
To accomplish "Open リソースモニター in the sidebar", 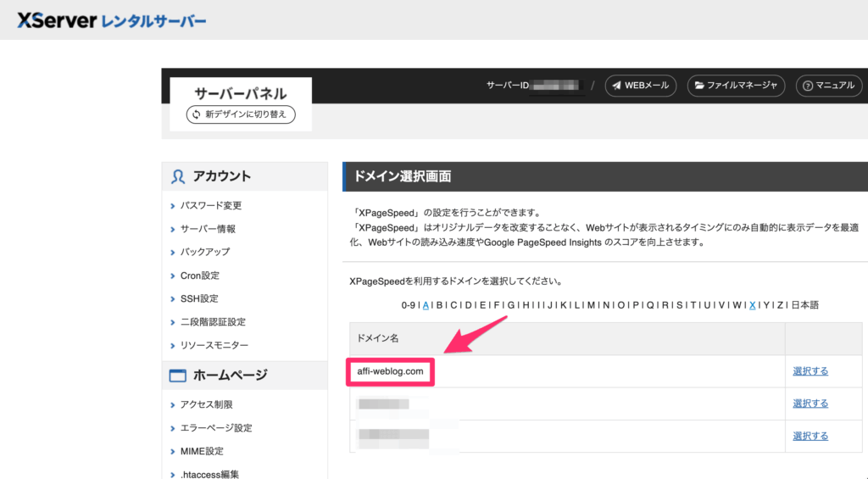I will pyautogui.click(x=214, y=345).
